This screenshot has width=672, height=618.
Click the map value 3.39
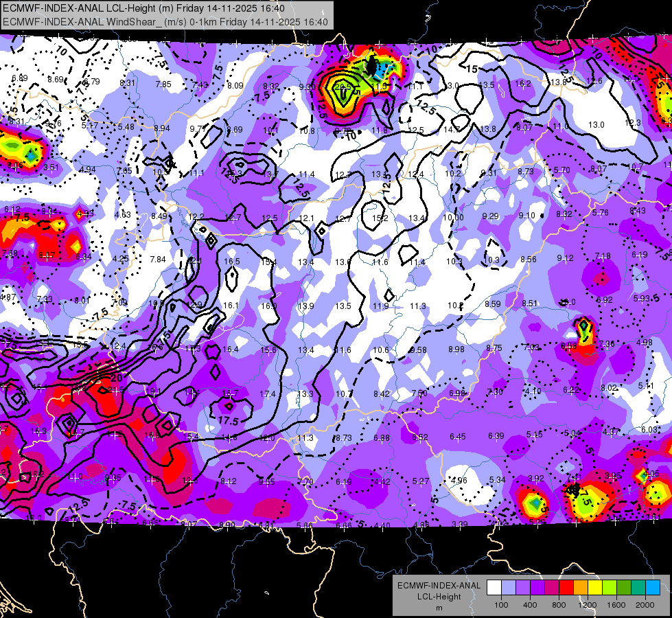tap(459, 525)
